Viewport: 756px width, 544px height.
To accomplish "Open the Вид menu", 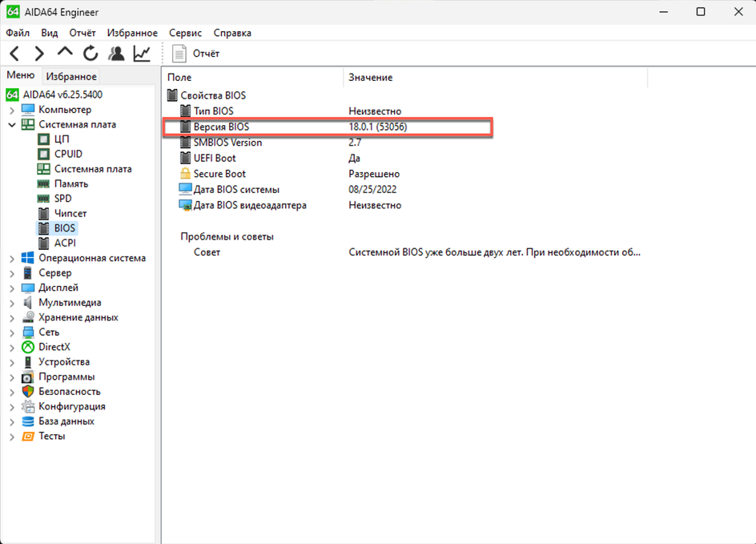I will pyautogui.click(x=49, y=33).
